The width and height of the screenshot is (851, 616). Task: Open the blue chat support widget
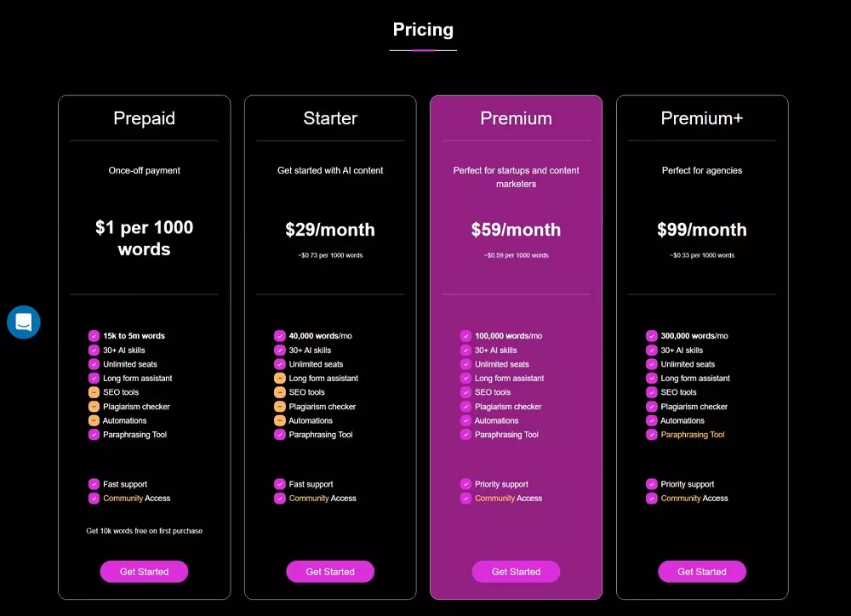tap(23, 322)
